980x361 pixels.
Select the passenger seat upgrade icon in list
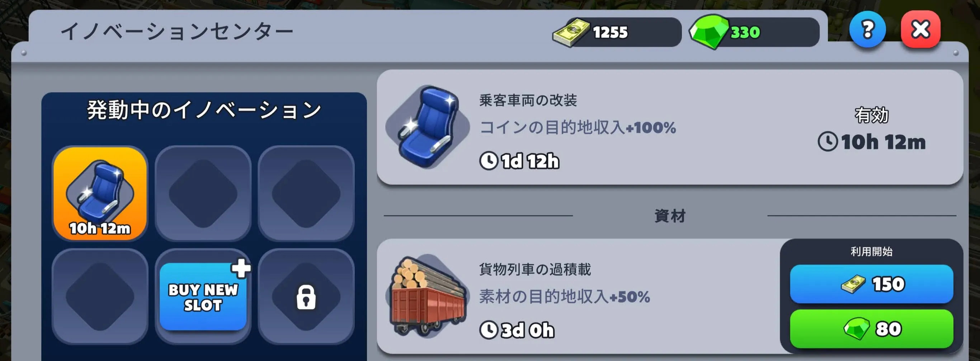pos(428,127)
